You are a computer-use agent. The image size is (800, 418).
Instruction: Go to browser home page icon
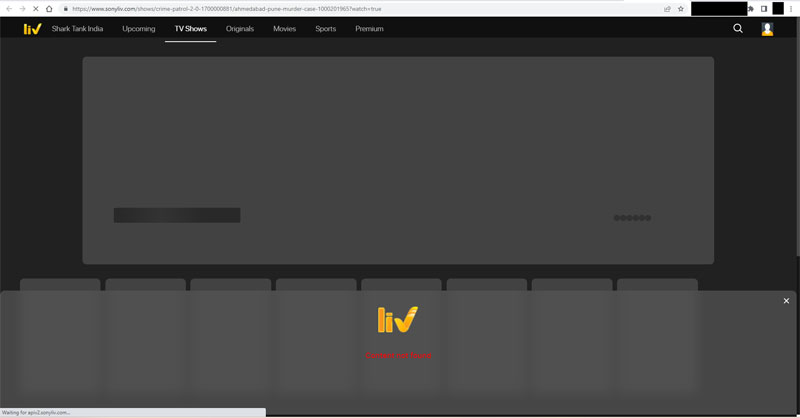coord(49,9)
